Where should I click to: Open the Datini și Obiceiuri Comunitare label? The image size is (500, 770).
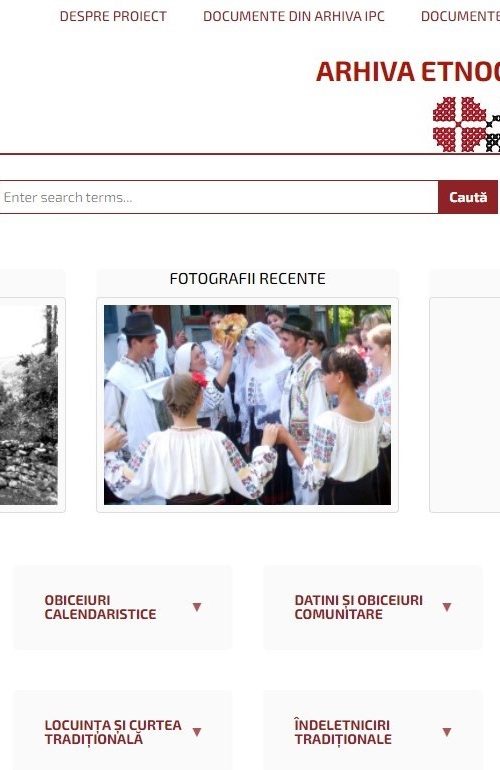pyautogui.click(x=359, y=607)
